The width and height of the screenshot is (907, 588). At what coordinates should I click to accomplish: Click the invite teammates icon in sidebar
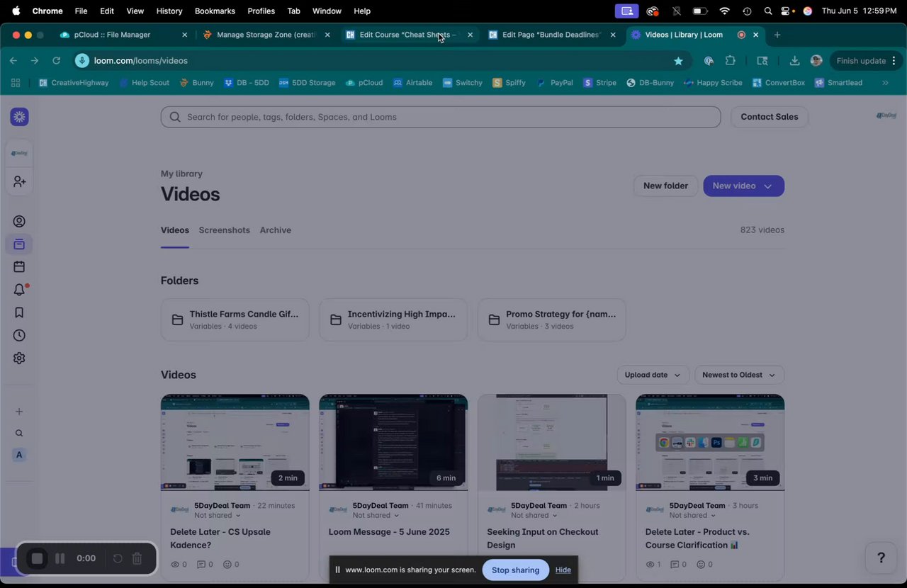tap(19, 182)
